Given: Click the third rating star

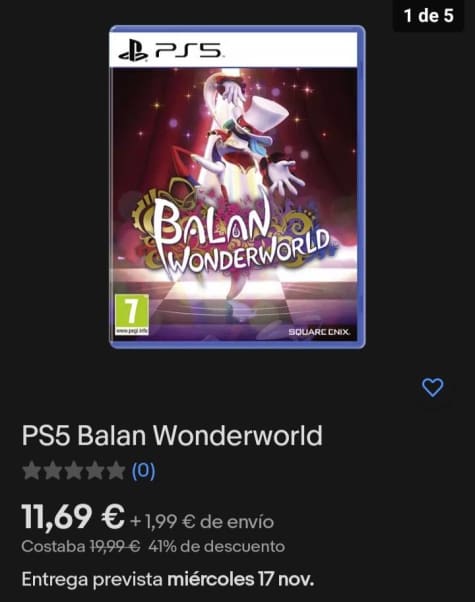Looking at the screenshot, I should tap(74, 471).
